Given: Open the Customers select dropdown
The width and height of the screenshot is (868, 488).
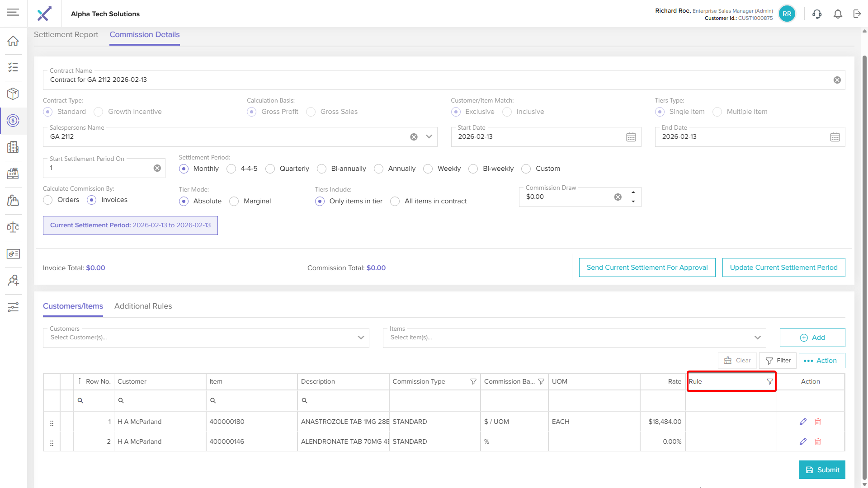Looking at the screenshot, I should tap(206, 338).
